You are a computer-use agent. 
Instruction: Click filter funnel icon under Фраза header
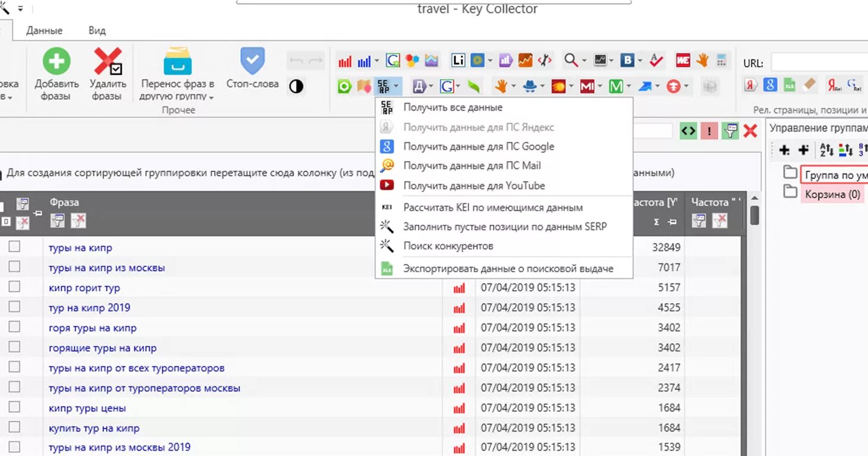tap(57, 221)
